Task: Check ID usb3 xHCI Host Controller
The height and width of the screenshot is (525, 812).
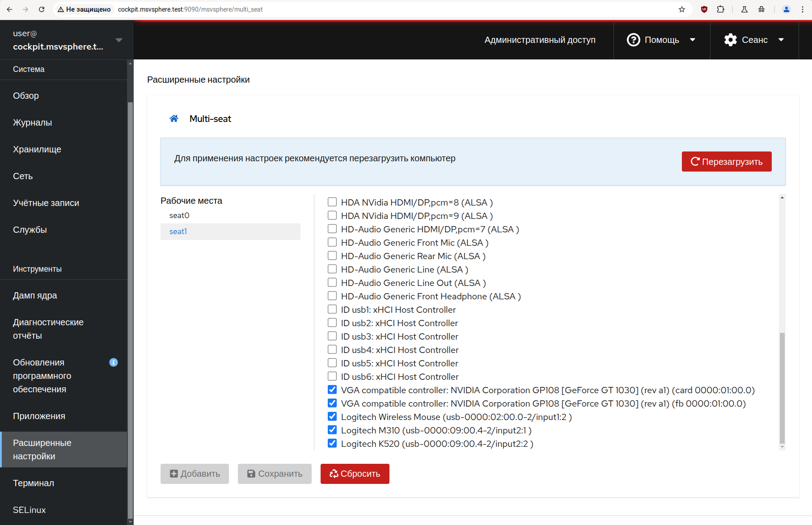Action: [332, 336]
